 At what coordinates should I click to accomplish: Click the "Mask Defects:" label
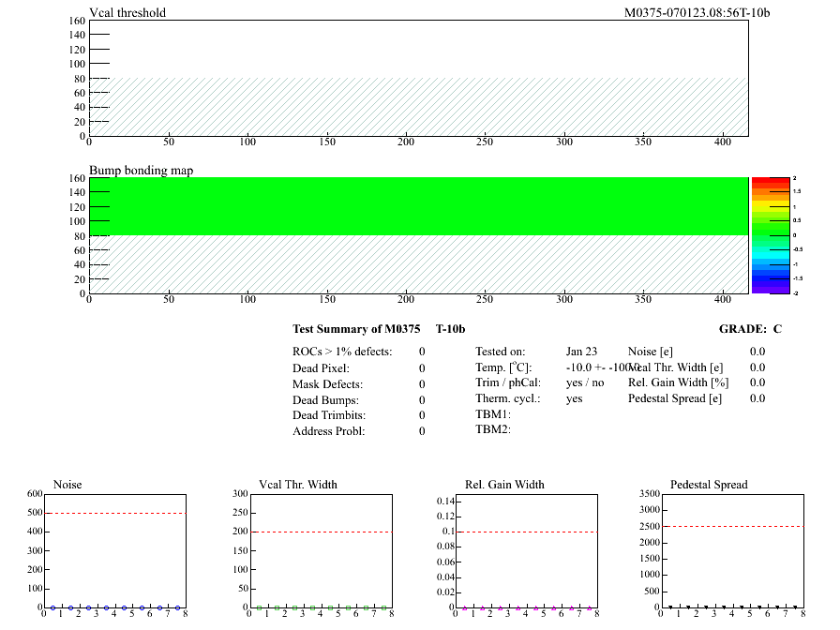327,384
